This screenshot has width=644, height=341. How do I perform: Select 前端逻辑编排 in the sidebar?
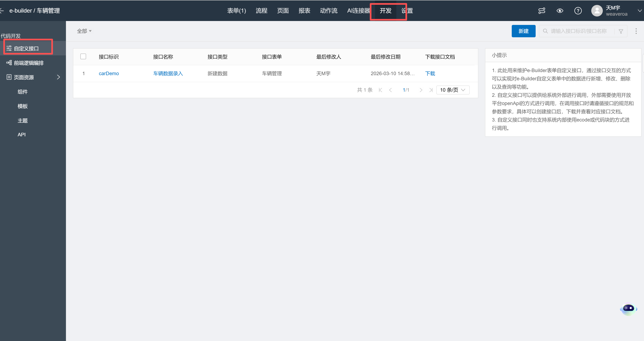(x=29, y=63)
